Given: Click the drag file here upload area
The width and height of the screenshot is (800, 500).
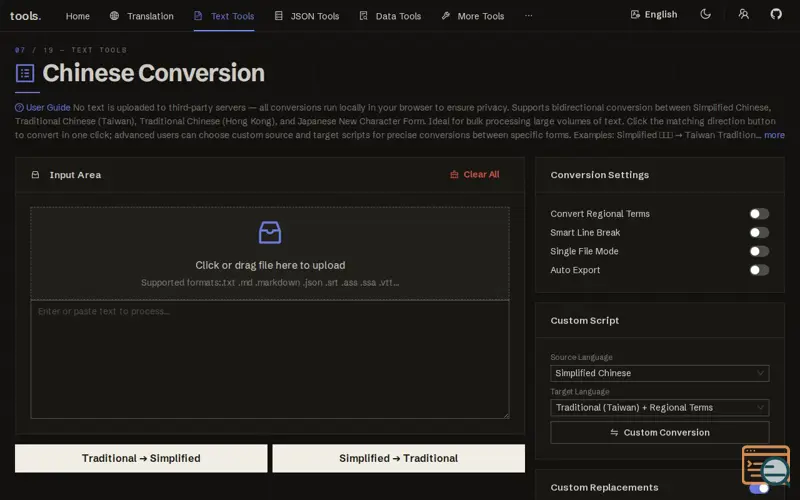Looking at the screenshot, I should coord(270,253).
